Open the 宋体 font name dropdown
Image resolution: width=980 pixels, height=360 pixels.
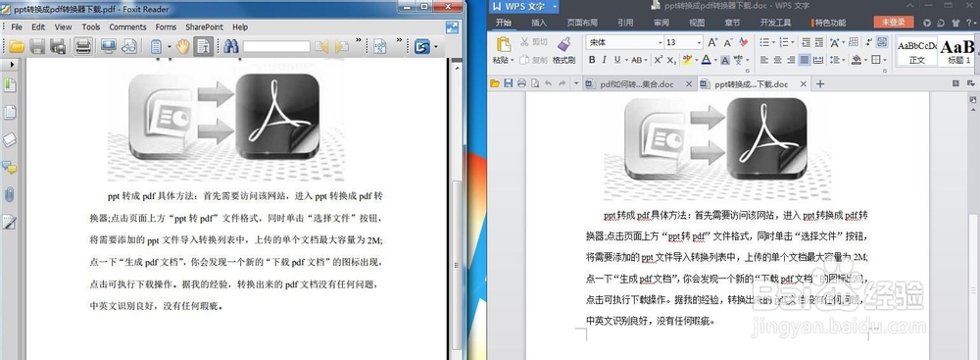660,42
